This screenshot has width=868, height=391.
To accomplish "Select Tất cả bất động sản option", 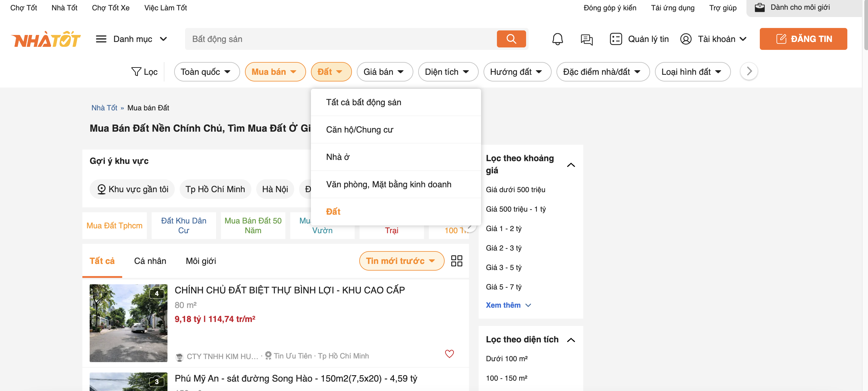I will (x=396, y=102).
